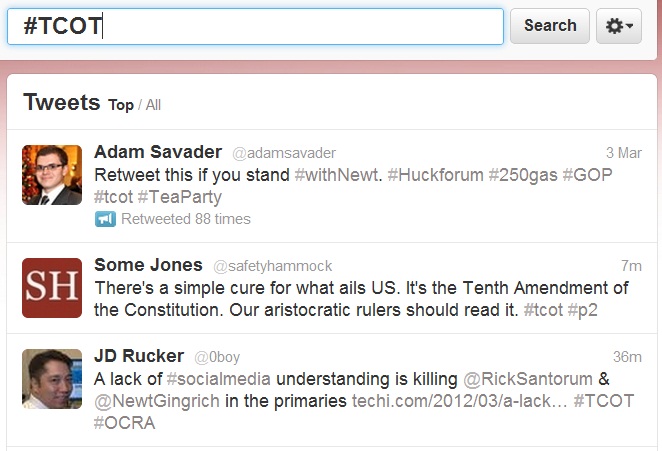Viewport: 662px width, 451px height.
Task: Click the Search button
Action: (549, 26)
